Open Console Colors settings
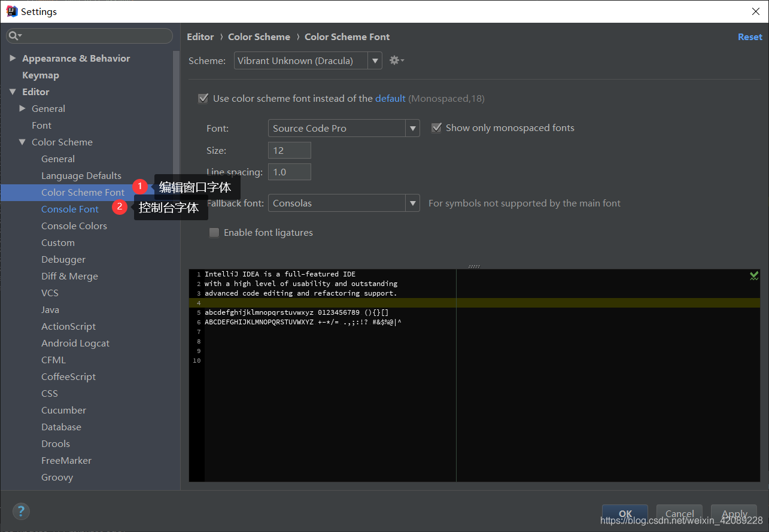Image resolution: width=769 pixels, height=532 pixels. point(74,226)
